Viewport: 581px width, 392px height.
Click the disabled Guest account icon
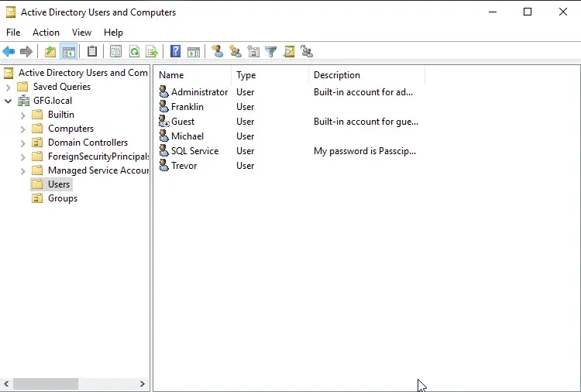tap(163, 121)
